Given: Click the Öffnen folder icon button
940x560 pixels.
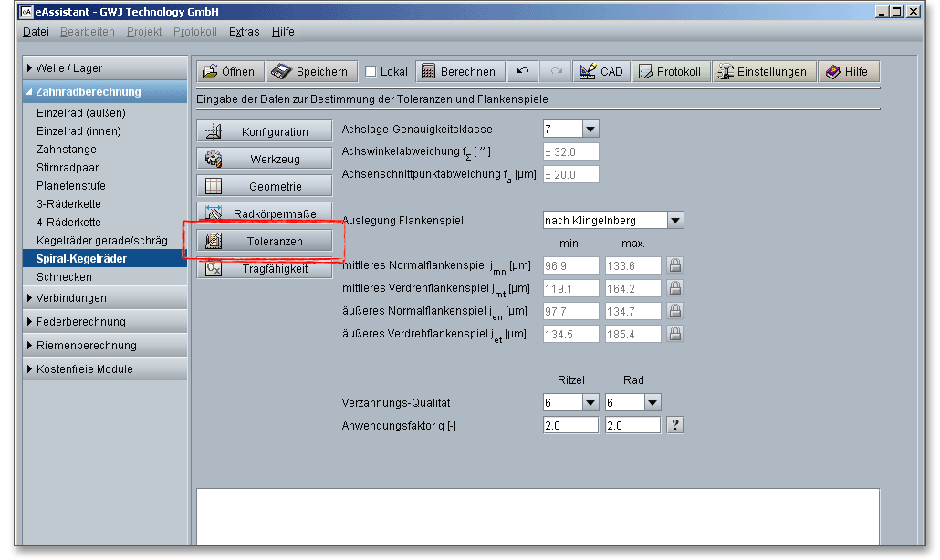Looking at the screenshot, I should (229, 72).
